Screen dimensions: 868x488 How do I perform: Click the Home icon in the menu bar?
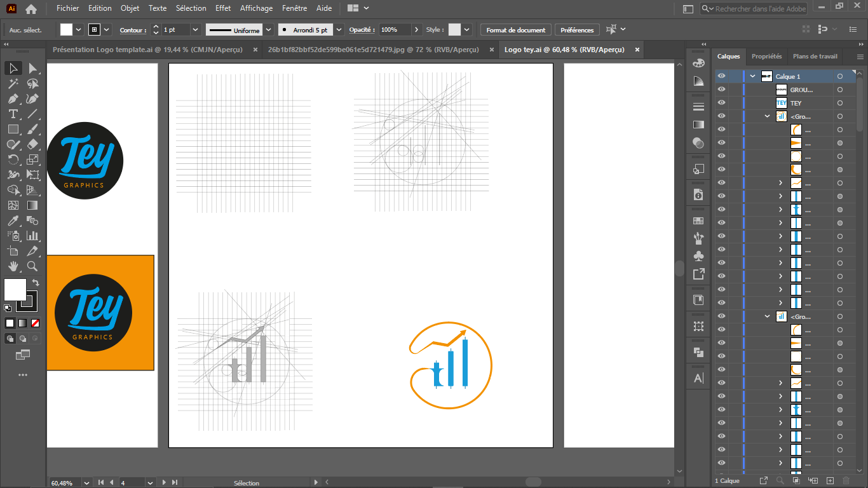click(x=31, y=9)
